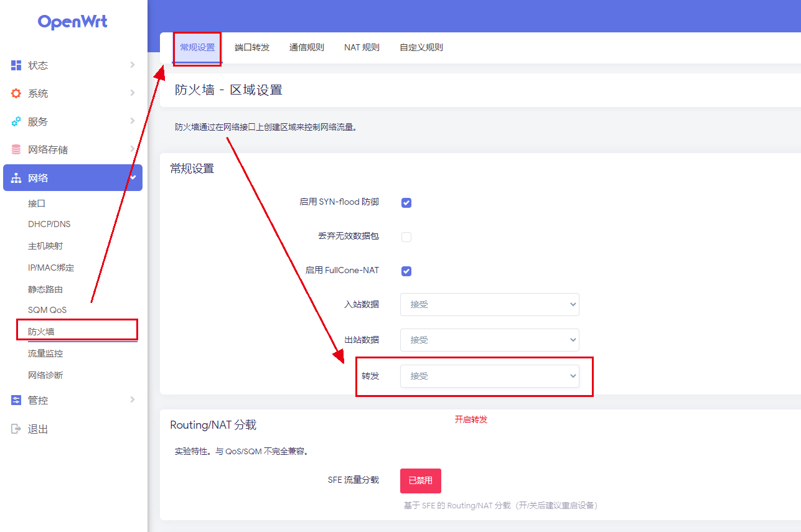Open 流量监控 submenu item
The image size is (801, 532).
pyautogui.click(x=45, y=353)
